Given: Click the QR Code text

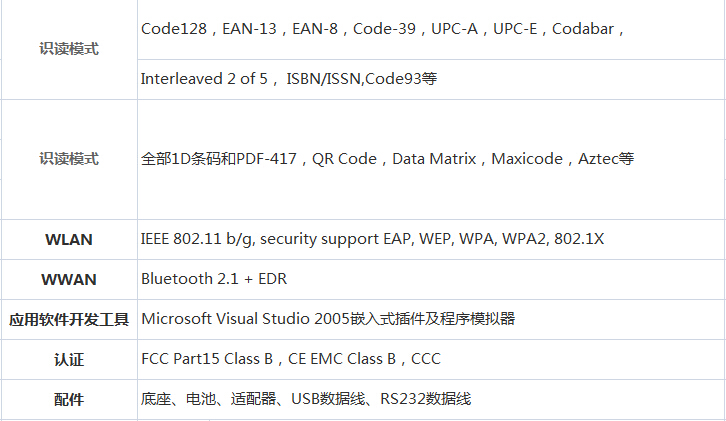Looking at the screenshot, I should click(344, 158).
